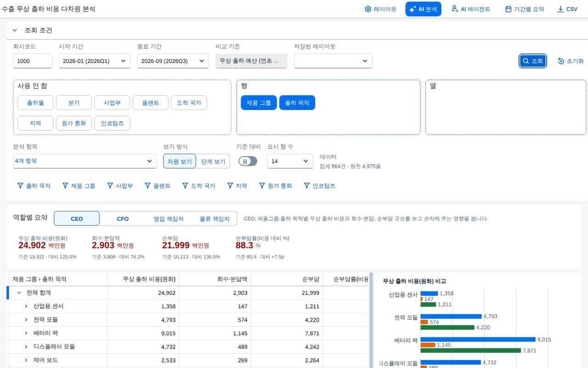The width and height of the screenshot is (588, 368).
Task: Reset filters with 초기화
Action: [x=571, y=61]
